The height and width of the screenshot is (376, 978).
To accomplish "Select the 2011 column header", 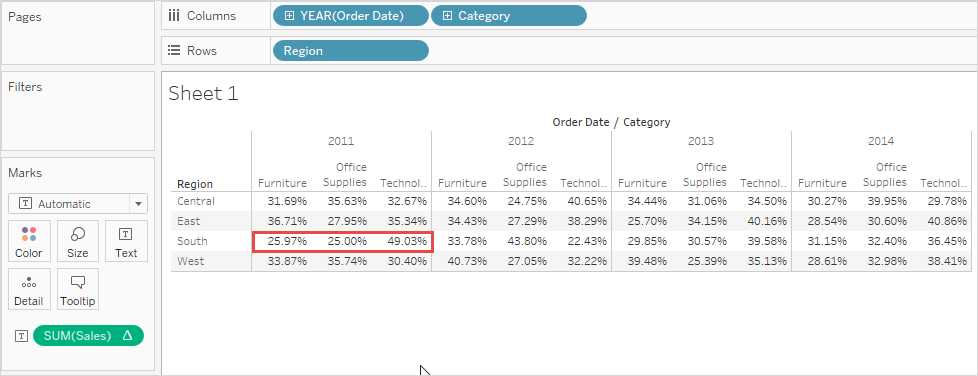I will pyautogui.click(x=341, y=142).
